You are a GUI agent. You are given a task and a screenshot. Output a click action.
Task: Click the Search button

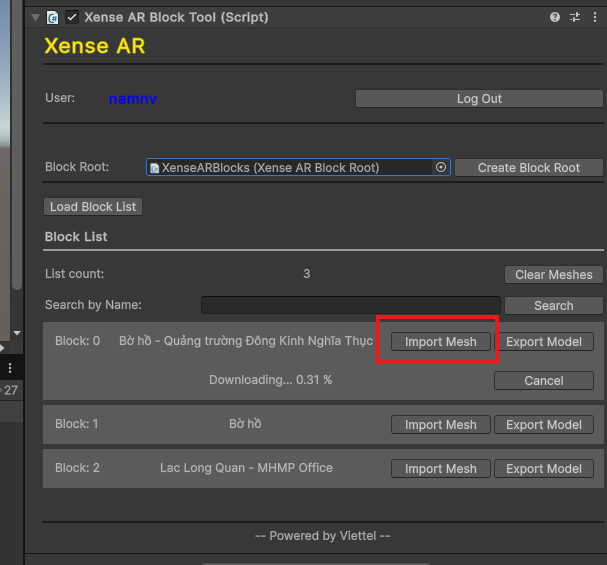pyautogui.click(x=553, y=305)
